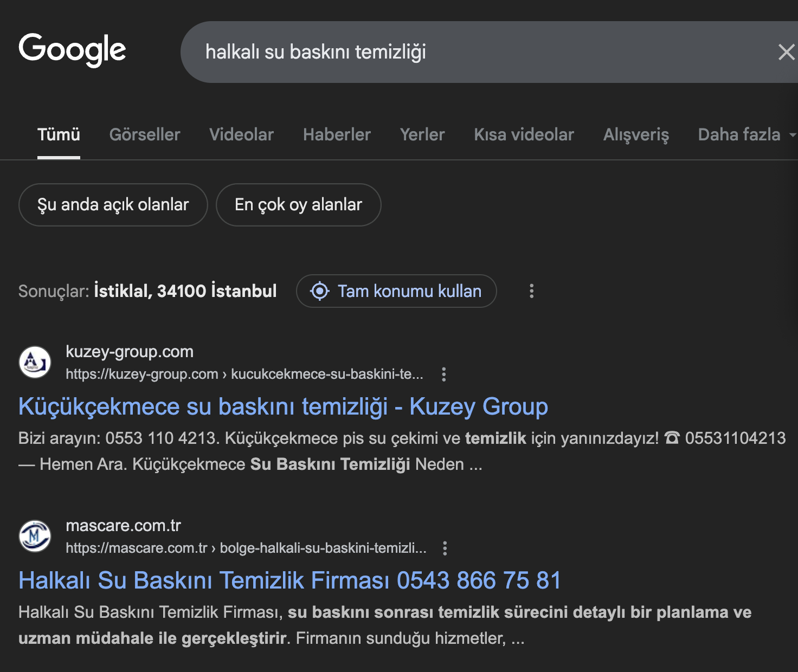Click the kuzey-group.com site name
This screenshot has width=798, height=672.
click(130, 352)
